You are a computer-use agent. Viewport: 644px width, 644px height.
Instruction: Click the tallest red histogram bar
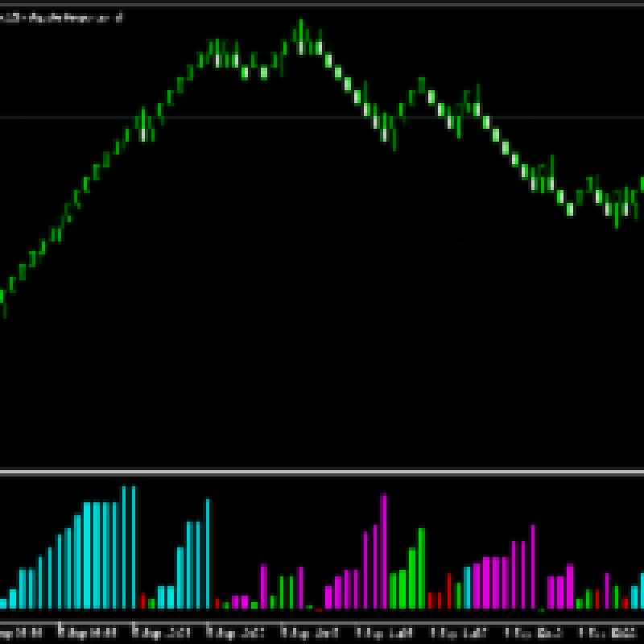(449, 591)
